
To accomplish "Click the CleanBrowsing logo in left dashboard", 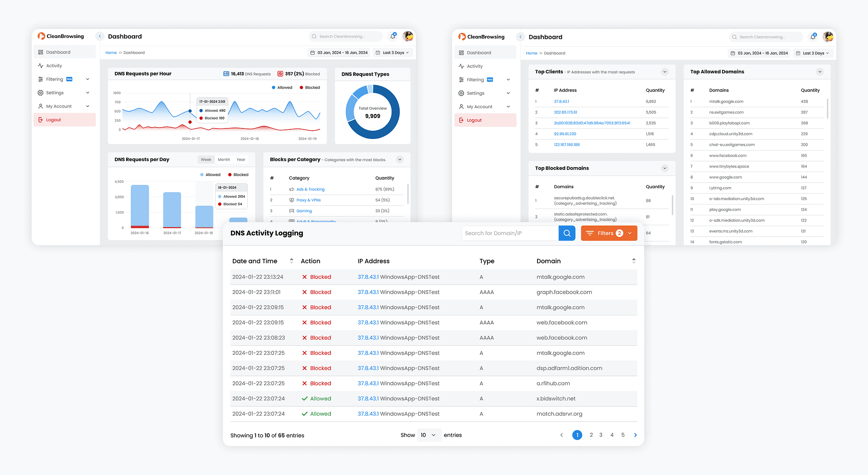I will tap(61, 36).
